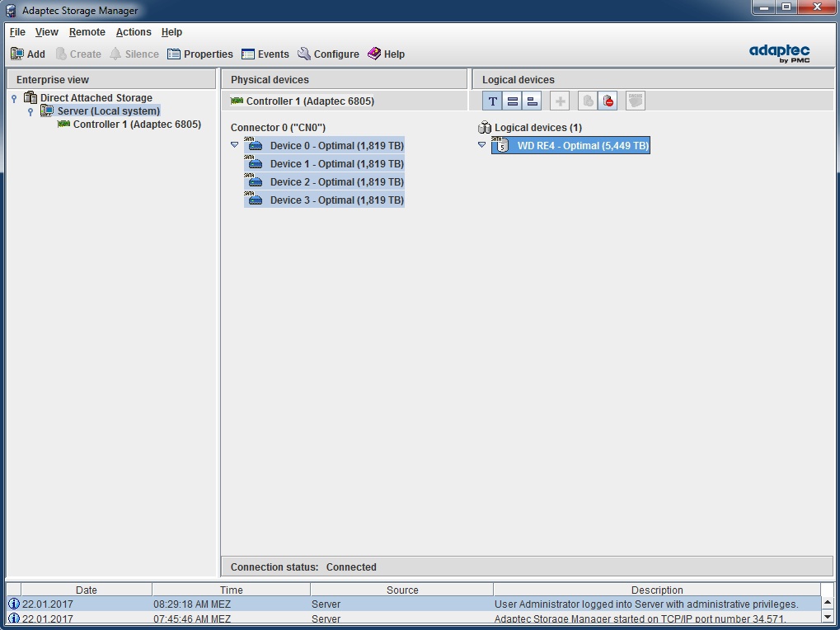Screen dimensions: 840x630
Task: Open the Remote menu
Action: click(87, 32)
